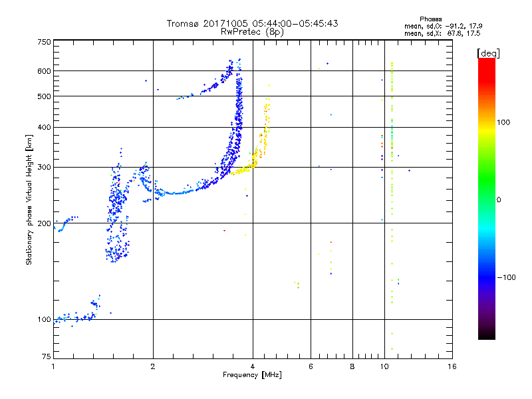
Task: Click the x-axis tick label '2'
Action: tap(153, 366)
